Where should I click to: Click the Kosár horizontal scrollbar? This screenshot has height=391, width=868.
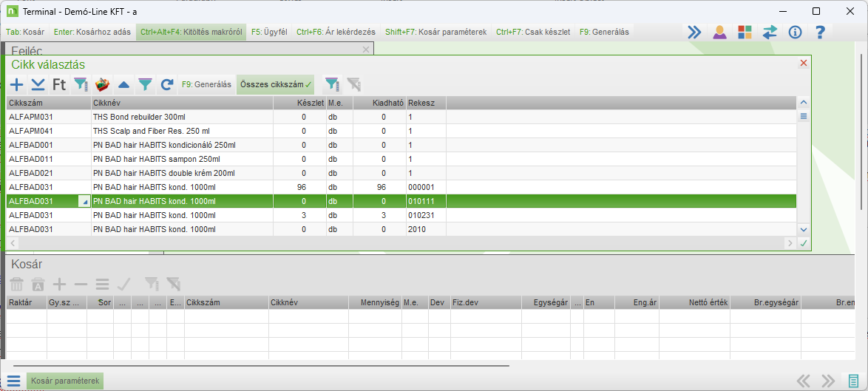click(261, 366)
